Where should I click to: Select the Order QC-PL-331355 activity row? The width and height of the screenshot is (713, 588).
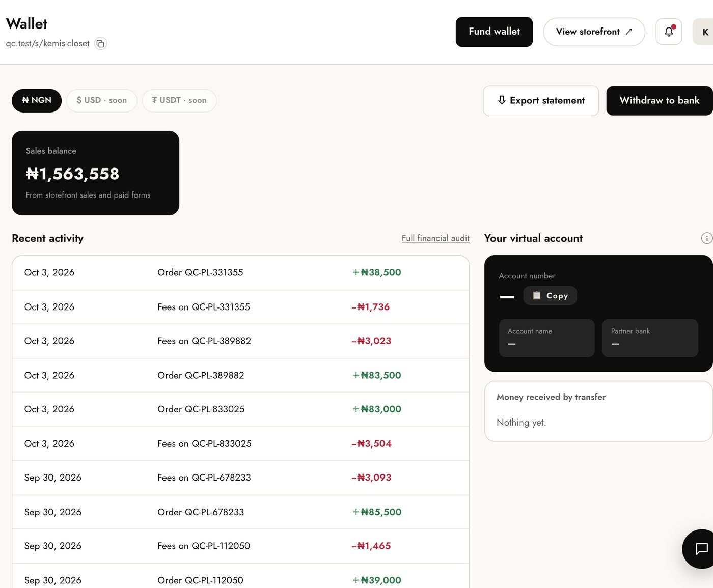(x=240, y=273)
